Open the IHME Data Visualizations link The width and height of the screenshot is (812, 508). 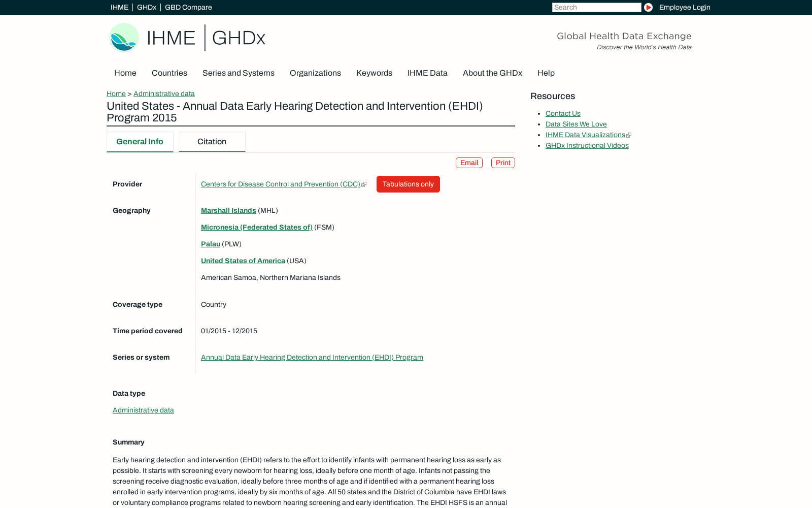point(585,135)
